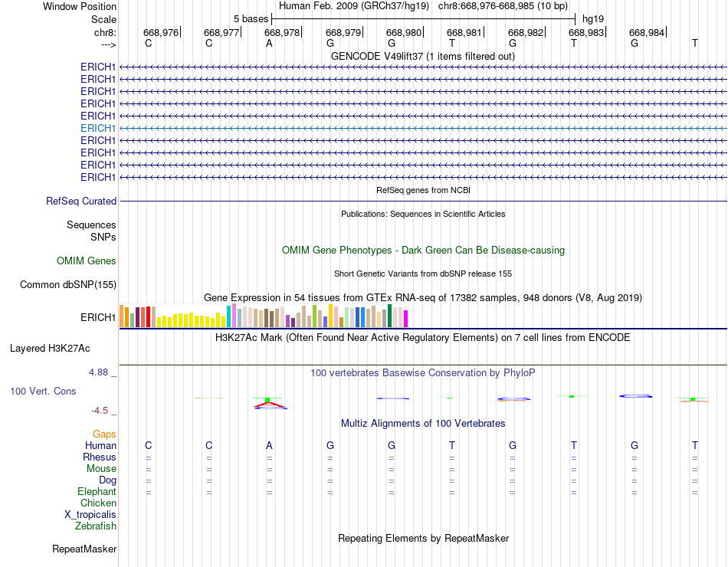Click the 'RefSeq genes from NCBI' track title
Viewport: 728px width, 567px height.
pos(423,190)
